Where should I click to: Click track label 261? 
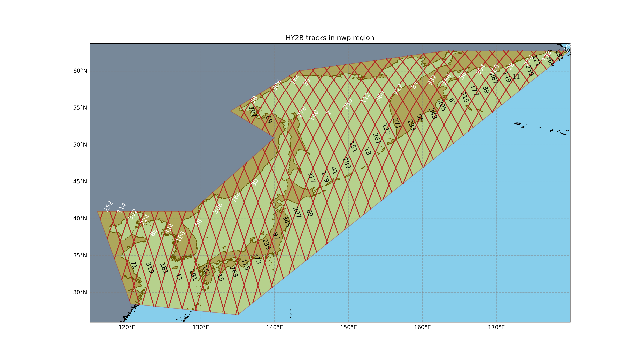[376, 139]
